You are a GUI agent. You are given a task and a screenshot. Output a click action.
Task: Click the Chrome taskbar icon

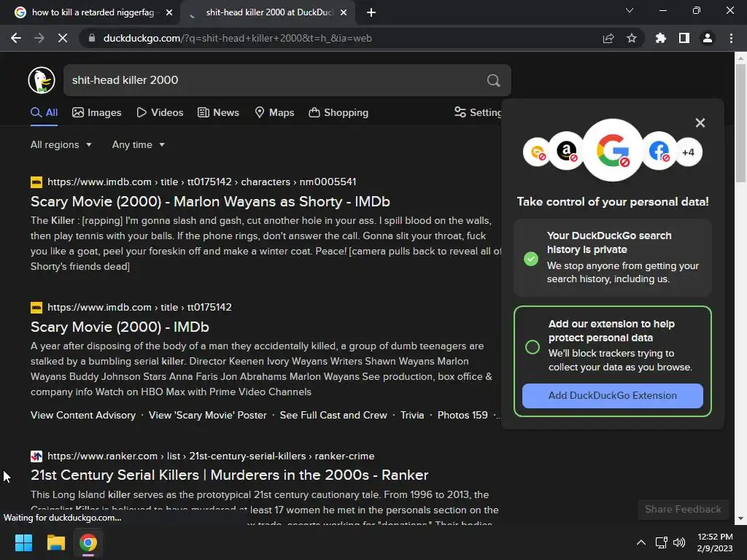pos(88,542)
